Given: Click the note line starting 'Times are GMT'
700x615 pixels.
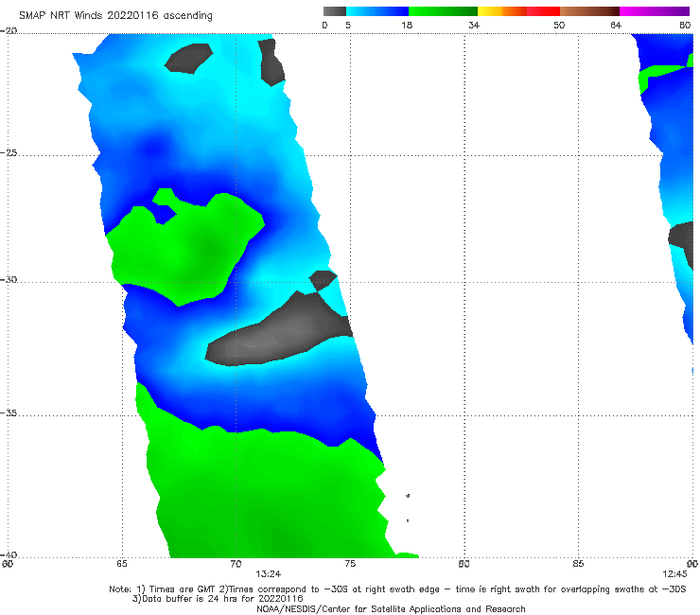Looking at the screenshot, I should [x=397, y=589].
